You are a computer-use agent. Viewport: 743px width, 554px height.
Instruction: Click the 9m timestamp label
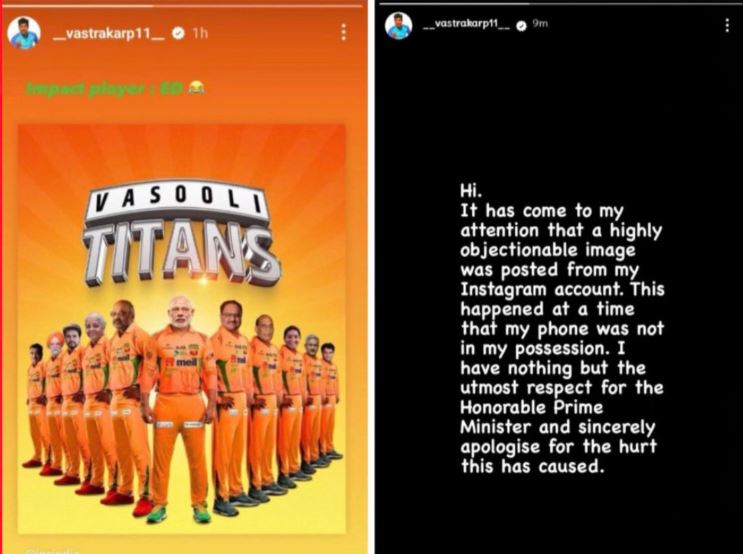click(x=540, y=24)
